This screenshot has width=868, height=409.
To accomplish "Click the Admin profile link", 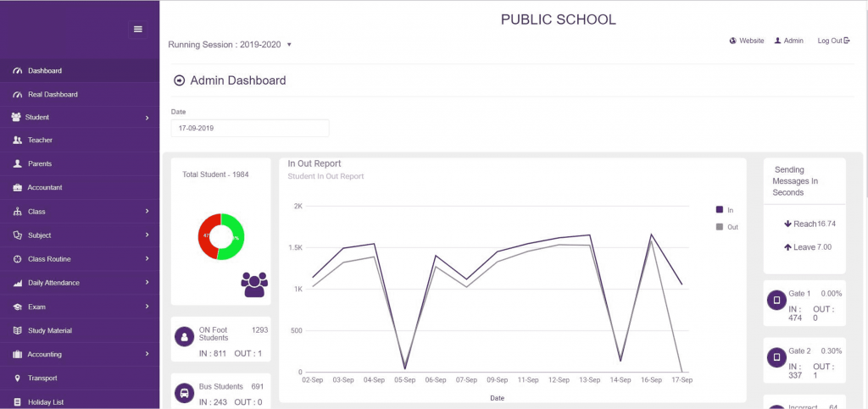I will coord(789,41).
